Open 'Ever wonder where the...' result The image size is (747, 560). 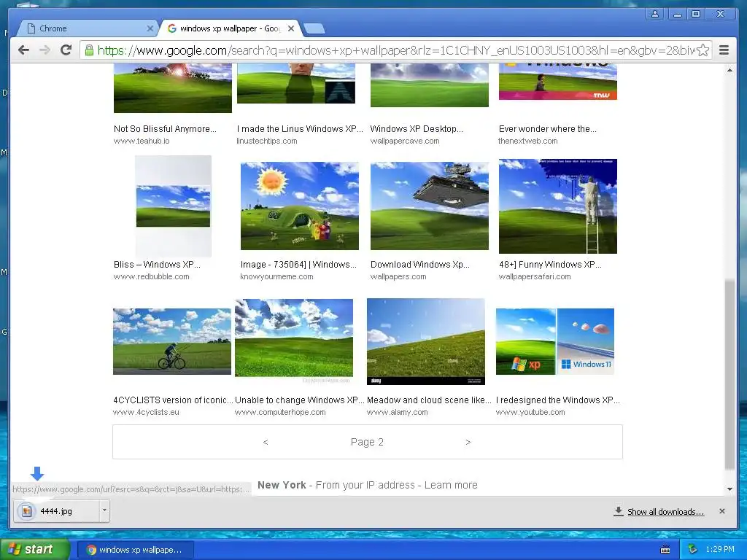547,128
